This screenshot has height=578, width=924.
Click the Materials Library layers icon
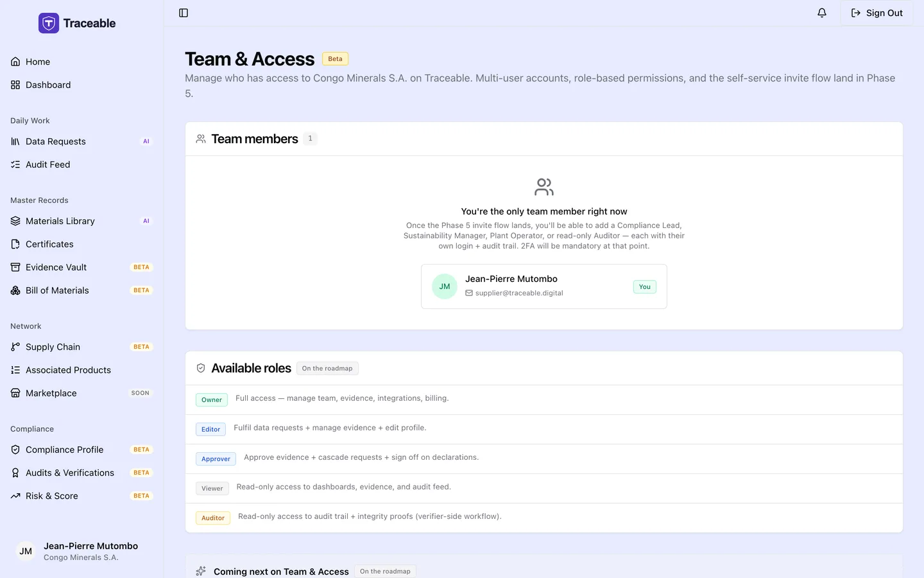click(15, 221)
